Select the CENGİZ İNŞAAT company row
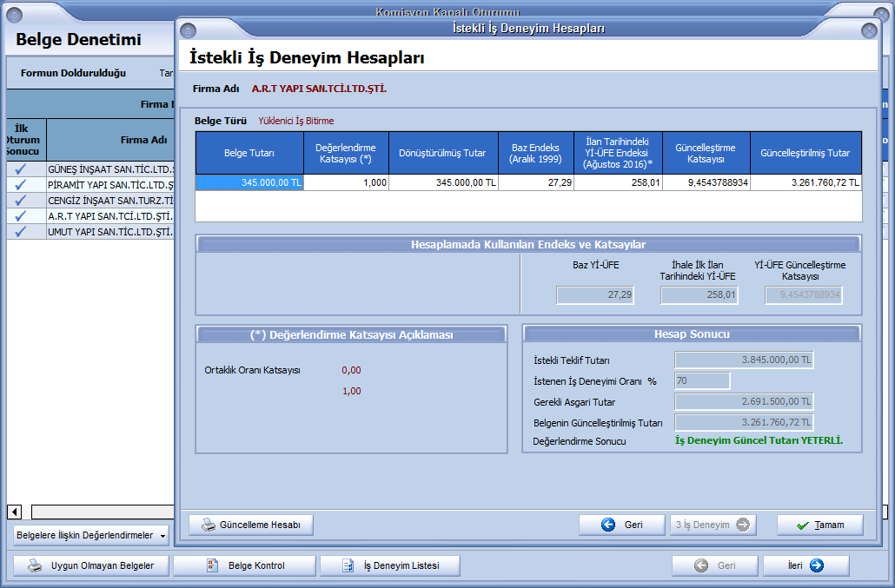 [x=110, y=201]
